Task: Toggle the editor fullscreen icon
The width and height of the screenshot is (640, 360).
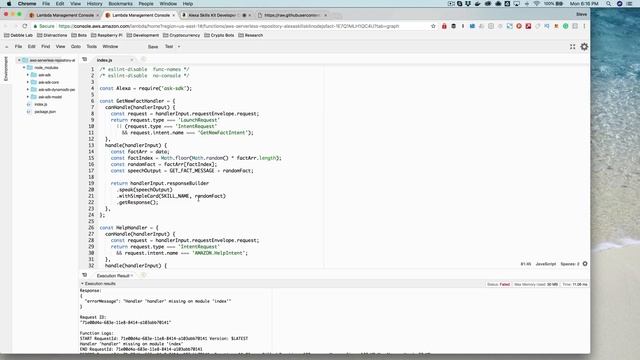Action: click(573, 47)
